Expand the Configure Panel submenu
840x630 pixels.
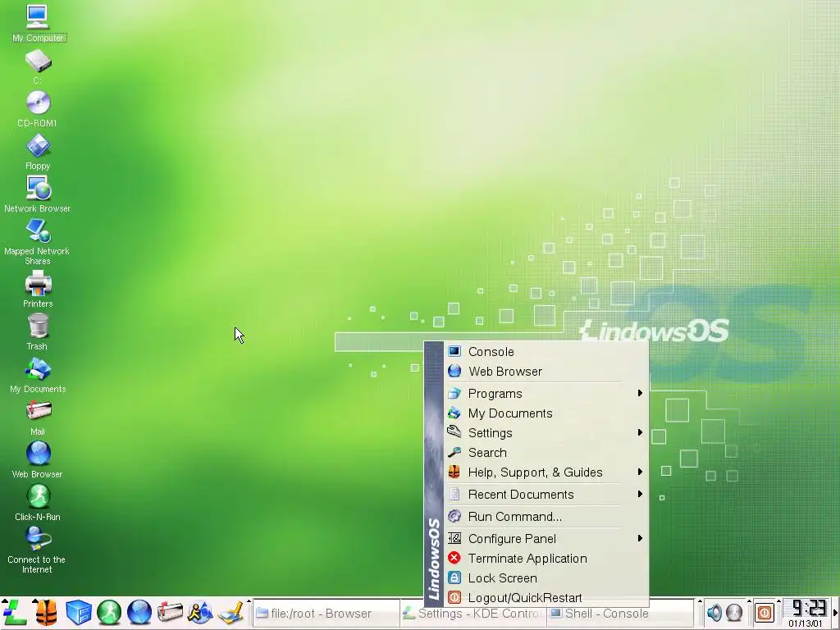coord(546,538)
